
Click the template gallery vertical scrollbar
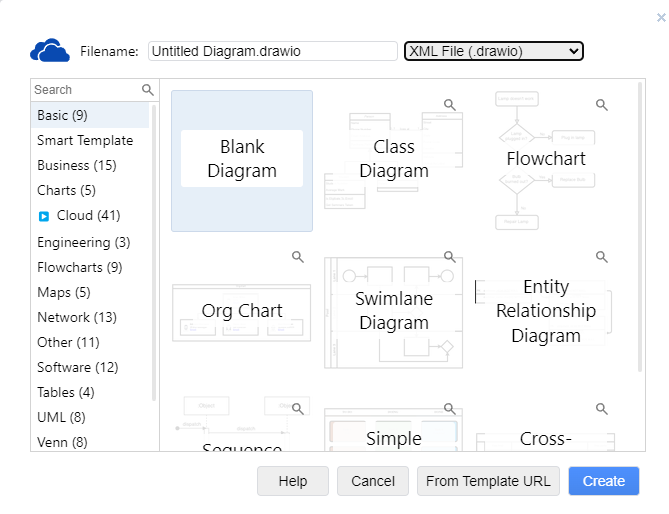640,227
